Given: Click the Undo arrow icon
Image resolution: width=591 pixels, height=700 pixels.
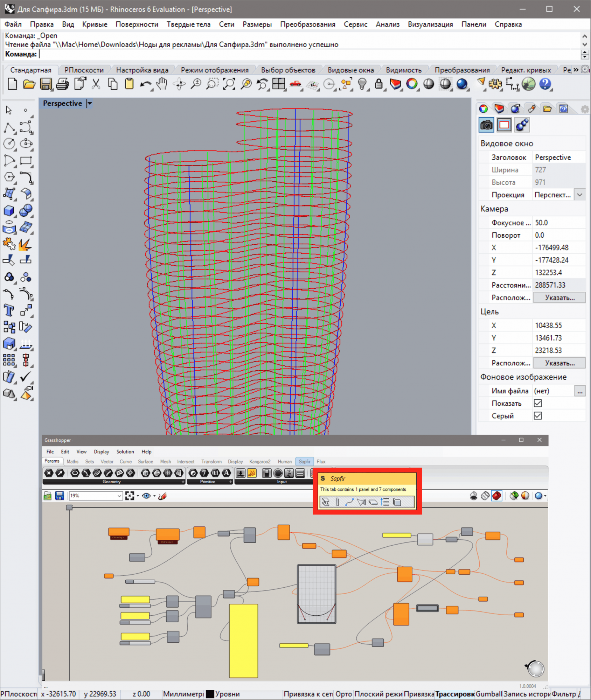Looking at the screenshot, I should (145, 84).
